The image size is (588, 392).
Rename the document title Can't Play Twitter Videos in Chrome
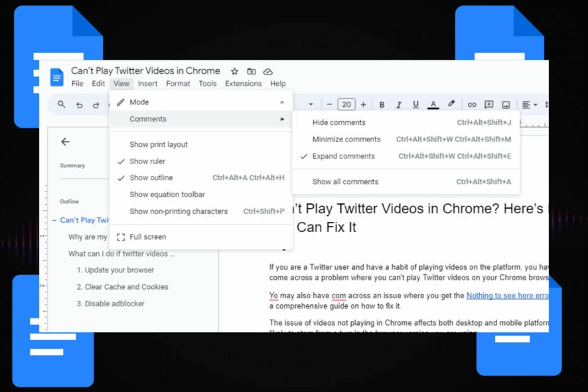point(145,70)
